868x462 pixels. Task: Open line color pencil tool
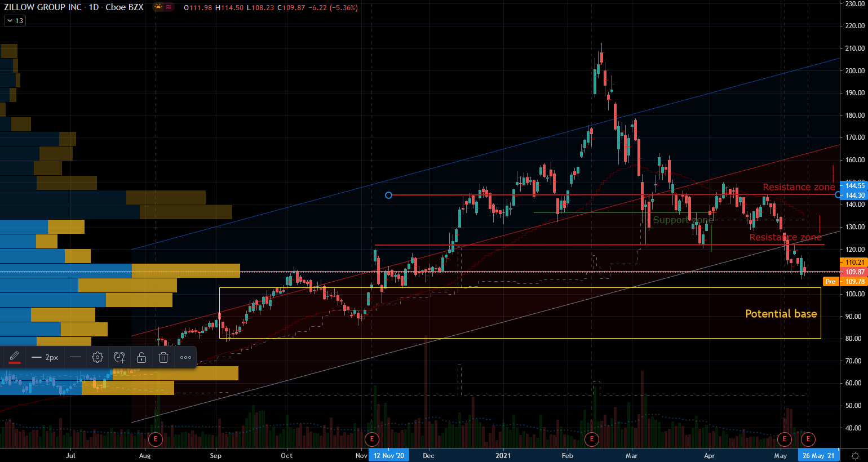[x=15, y=357]
